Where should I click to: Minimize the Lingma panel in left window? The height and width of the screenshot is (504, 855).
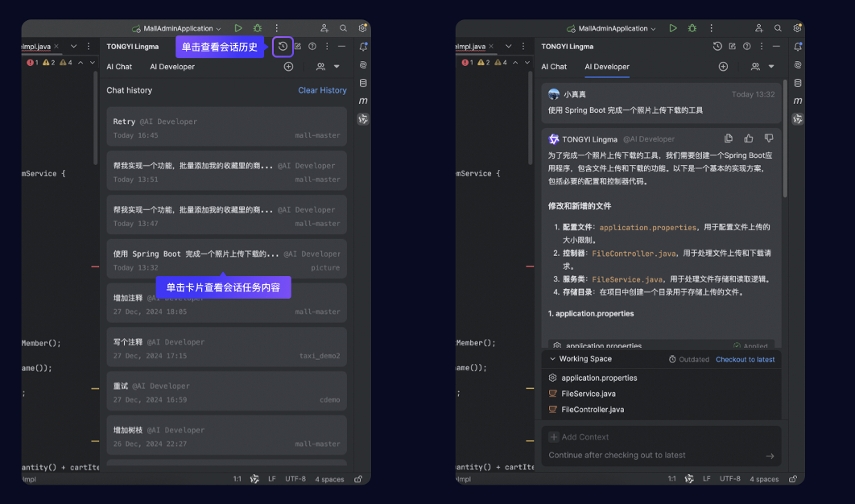[x=341, y=47]
